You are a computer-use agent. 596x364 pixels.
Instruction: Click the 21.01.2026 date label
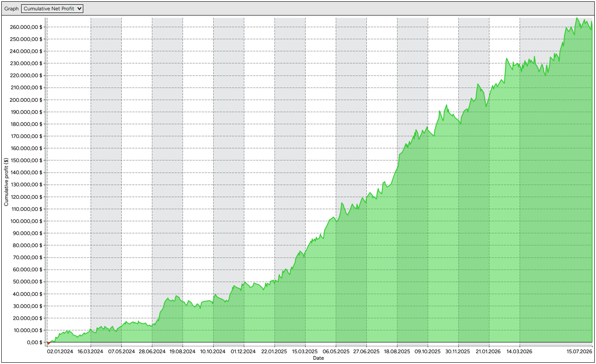489,351
